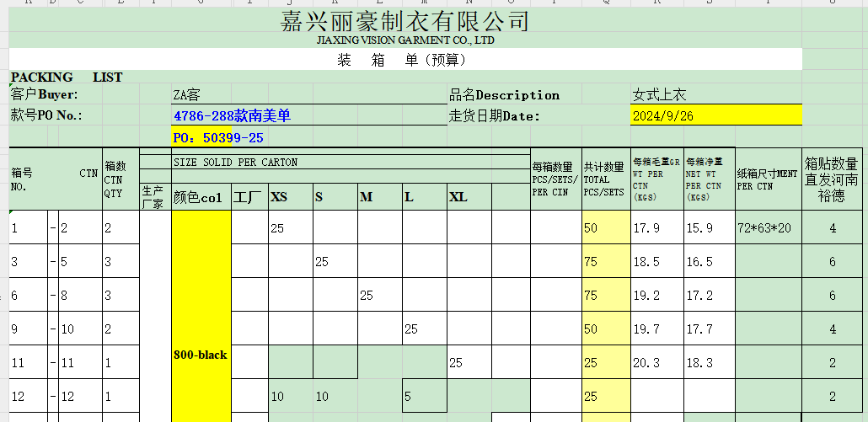Select the XL size column header
The width and height of the screenshot is (868, 422).
(458, 198)
